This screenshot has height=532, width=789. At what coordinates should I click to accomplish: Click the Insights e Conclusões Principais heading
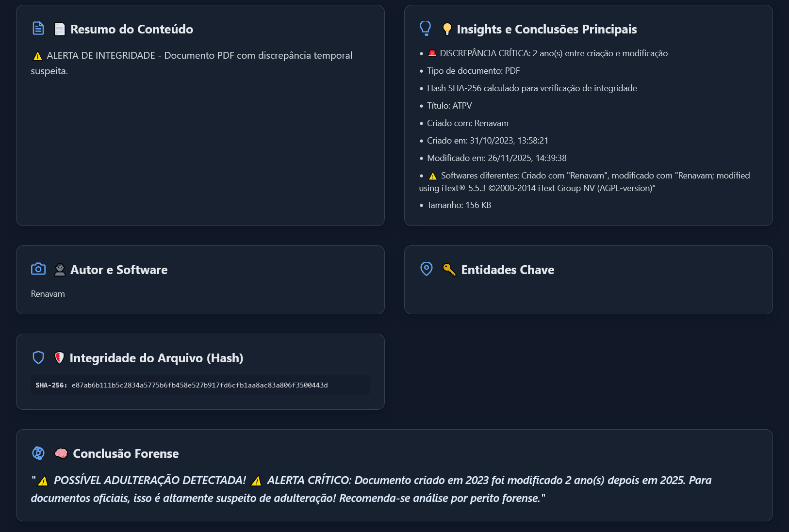point(546,29)
